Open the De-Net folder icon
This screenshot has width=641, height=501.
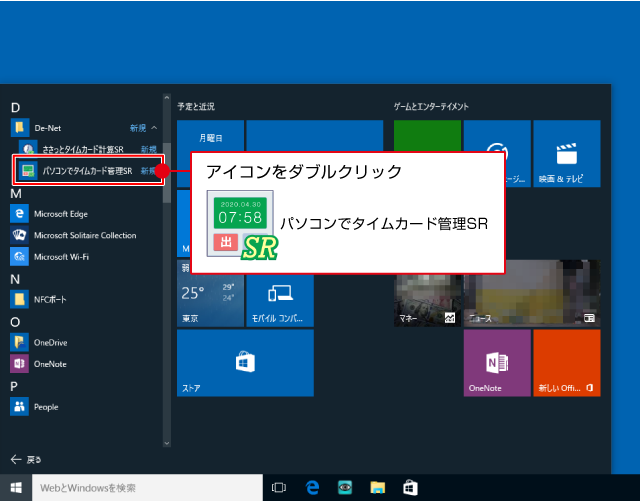[x=20, y=128]
